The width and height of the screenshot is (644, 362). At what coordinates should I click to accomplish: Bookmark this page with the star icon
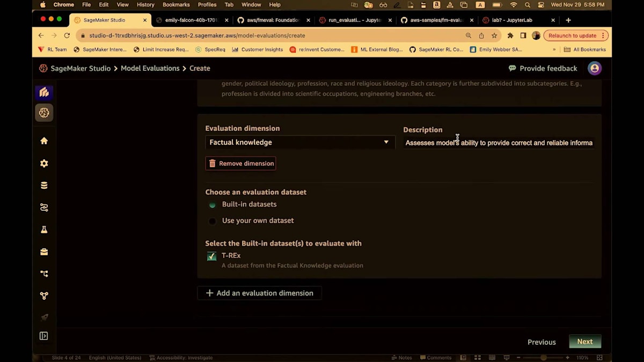coord(494,35)
